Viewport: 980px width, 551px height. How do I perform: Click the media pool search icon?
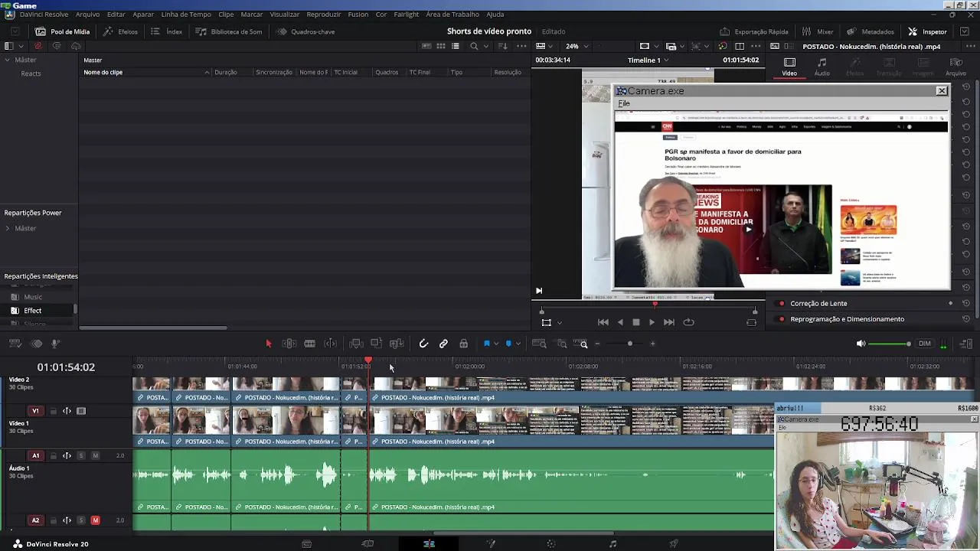(x=474, y=46)
